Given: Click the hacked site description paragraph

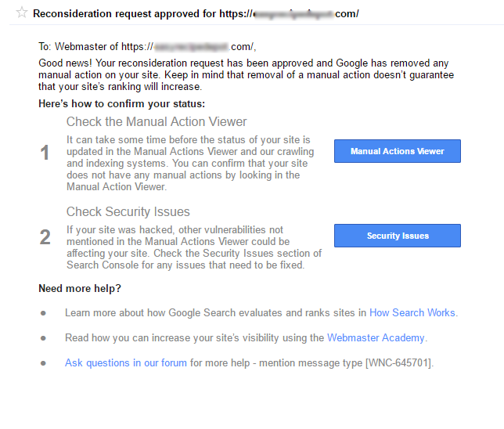Looking at the screenshot, I should [x=194, y=247].
